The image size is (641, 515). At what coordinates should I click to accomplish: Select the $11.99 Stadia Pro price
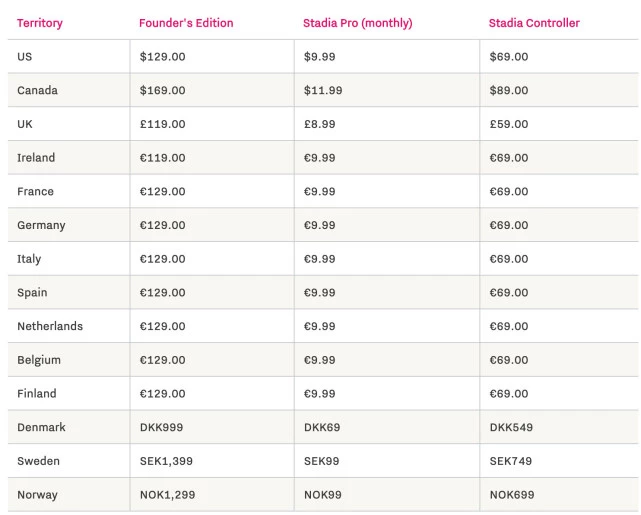coord(323,91)
